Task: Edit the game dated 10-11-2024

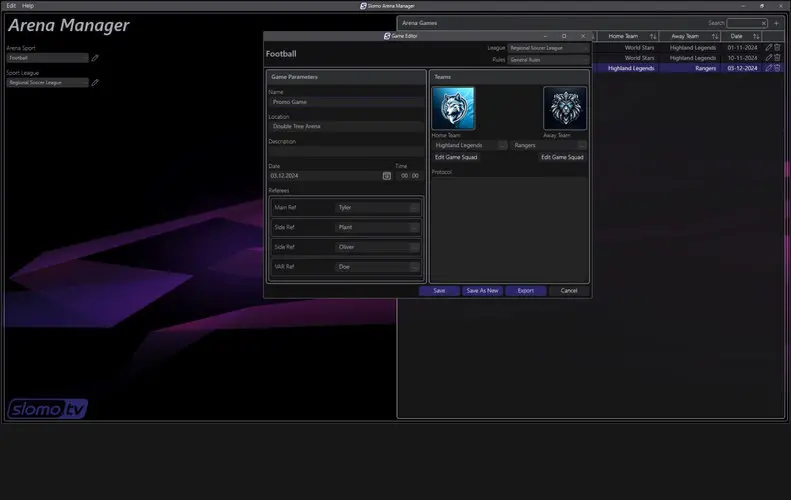Action: point(768,57)
